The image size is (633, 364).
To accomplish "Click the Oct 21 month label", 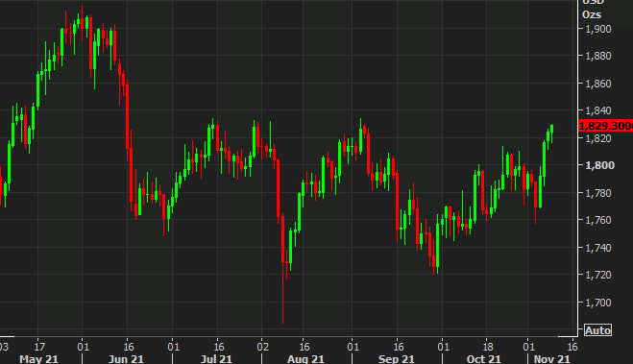I will (x=483, y=359).
